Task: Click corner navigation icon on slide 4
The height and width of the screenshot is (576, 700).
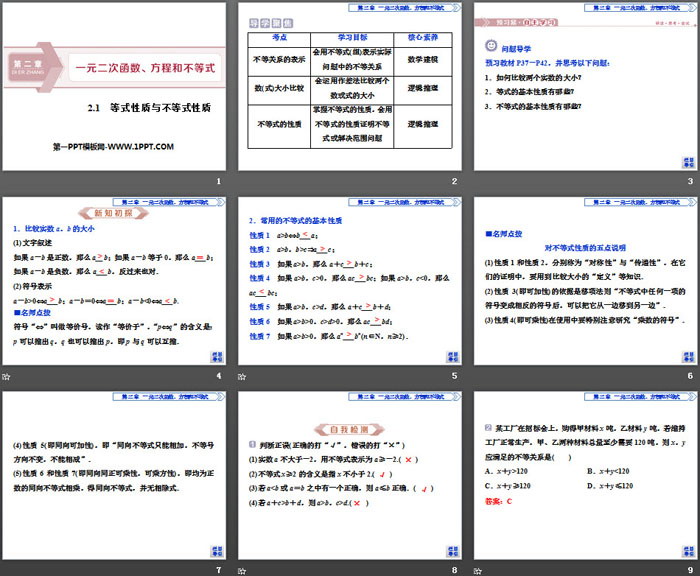Action: (x=217, y=357)
